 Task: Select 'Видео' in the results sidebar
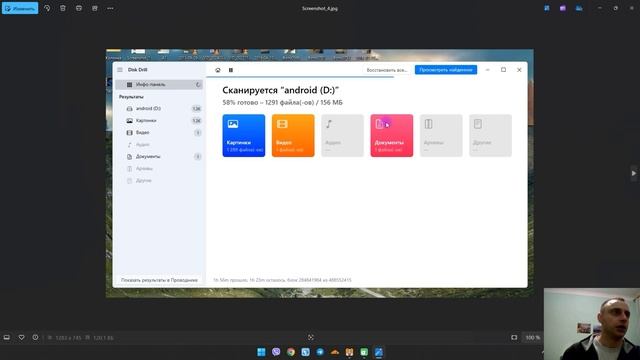[159, 133]
